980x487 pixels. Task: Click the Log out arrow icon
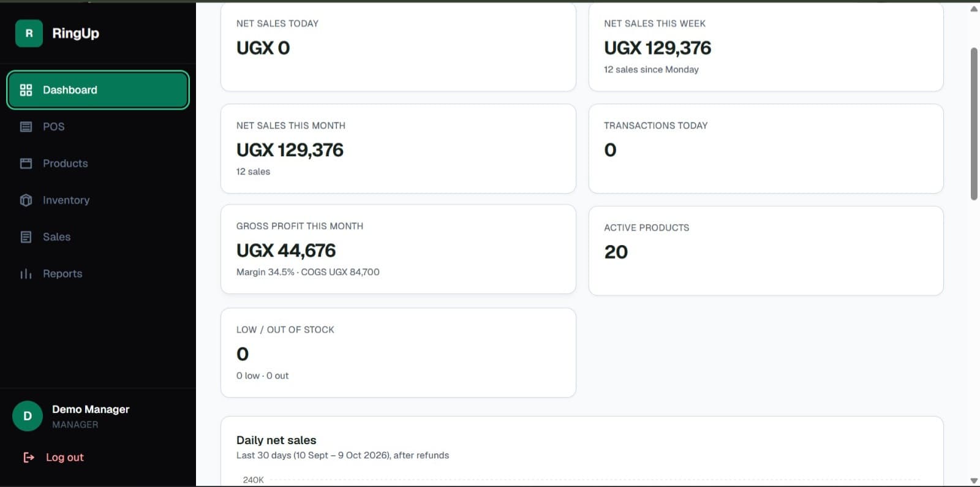[29, 457]
